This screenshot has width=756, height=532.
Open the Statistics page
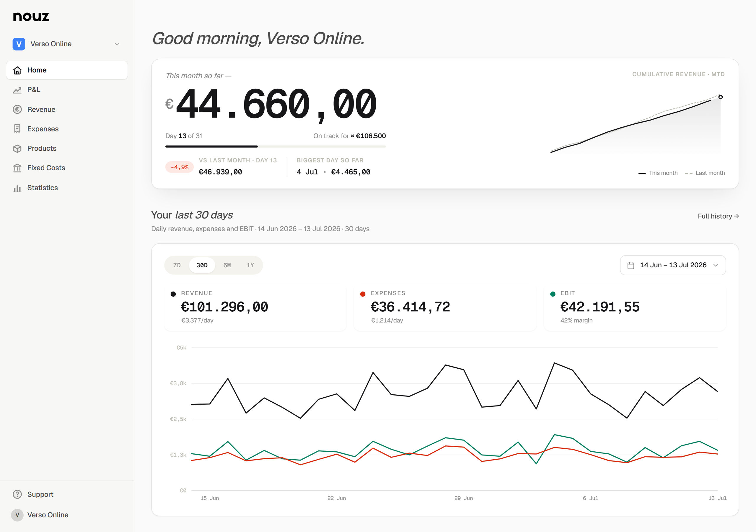tap(67, 188)
